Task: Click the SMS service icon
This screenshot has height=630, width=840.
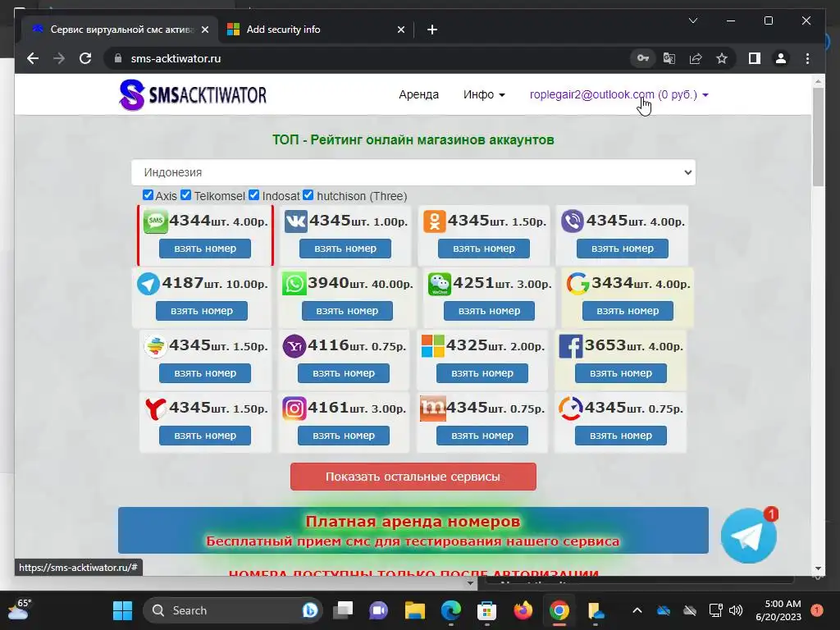Action: pyautogui.click(x=156, y=221)
